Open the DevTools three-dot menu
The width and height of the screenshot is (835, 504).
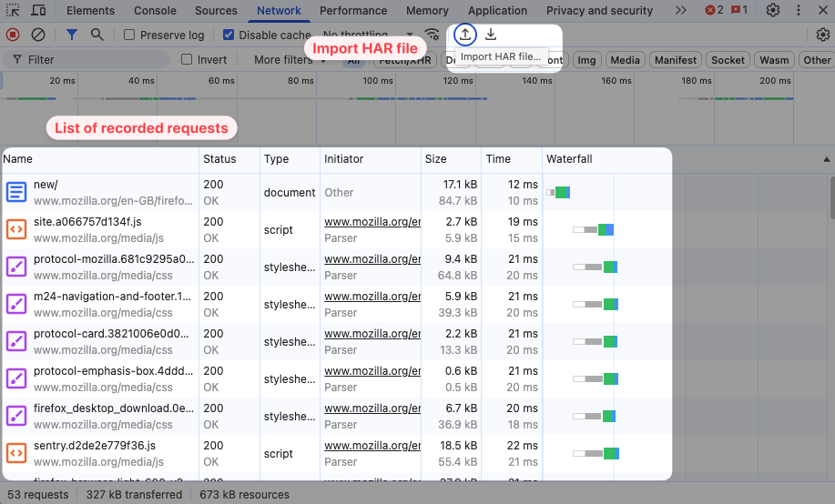tap(799, 10)
